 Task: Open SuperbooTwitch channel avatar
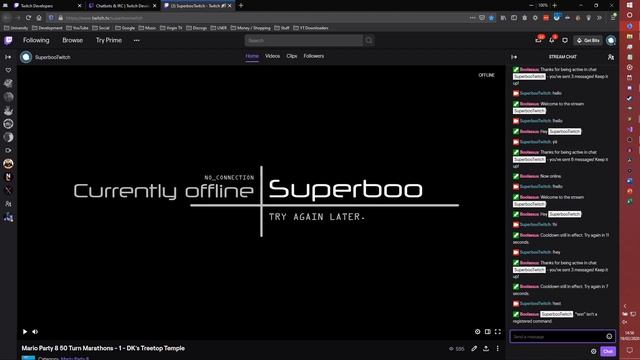pos(26,57)
